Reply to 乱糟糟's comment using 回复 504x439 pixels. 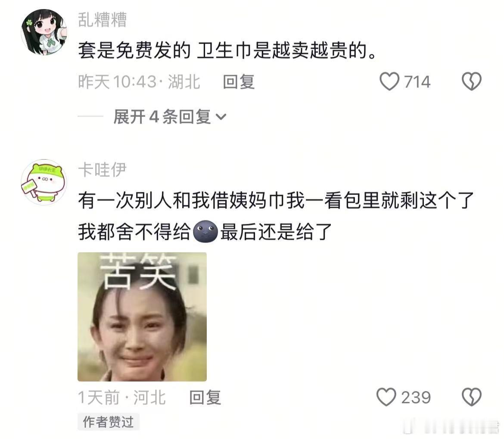point(239,82)
